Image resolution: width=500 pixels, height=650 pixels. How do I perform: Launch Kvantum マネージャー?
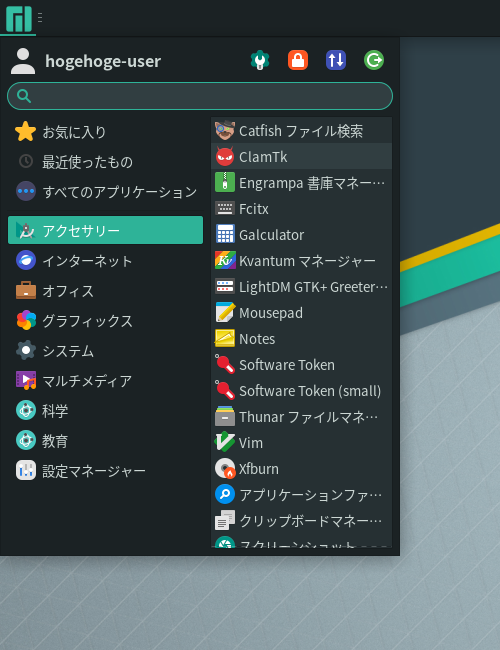(301, 261)
